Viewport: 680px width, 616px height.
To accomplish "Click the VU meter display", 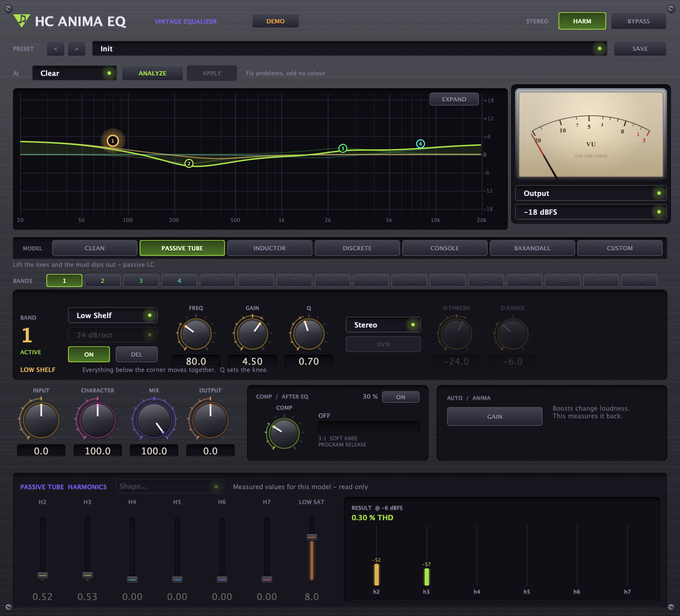I will [x=591, y=134].
